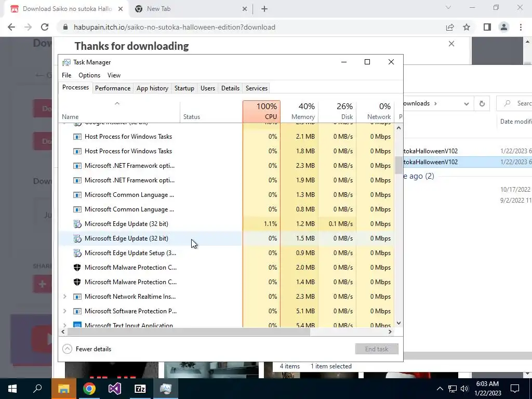The width and height of the screenshot is (532, 399).
Task: Dismiss the Thanks for downloading dialog
Action: pyautogui.click(x=451, y=44)
